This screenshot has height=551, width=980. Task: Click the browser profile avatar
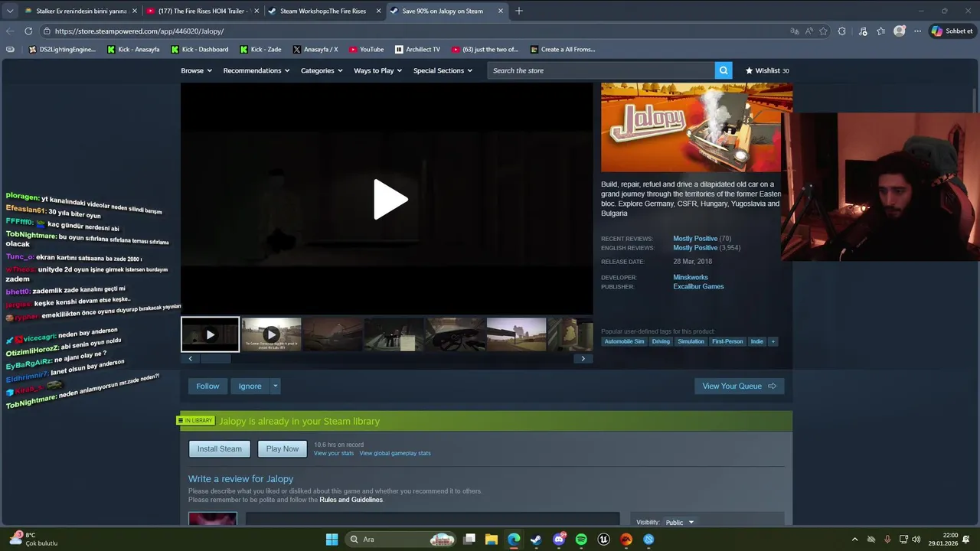[899, 31]
